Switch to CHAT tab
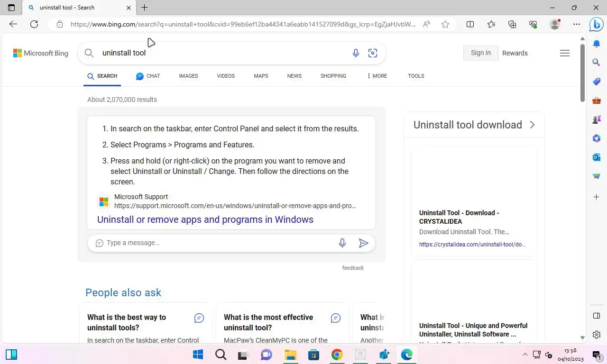This screenshot has width=607, height=364. tap(148, 76)
